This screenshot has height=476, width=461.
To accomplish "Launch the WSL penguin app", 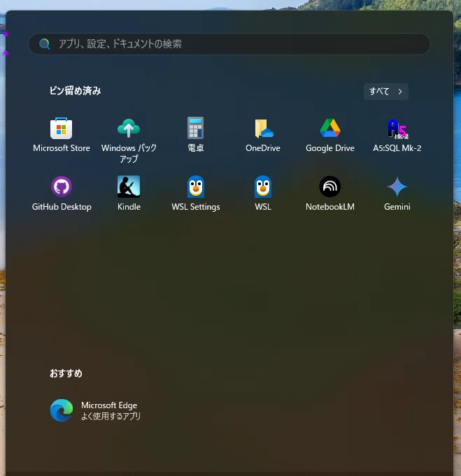I will tap(263, 193).
